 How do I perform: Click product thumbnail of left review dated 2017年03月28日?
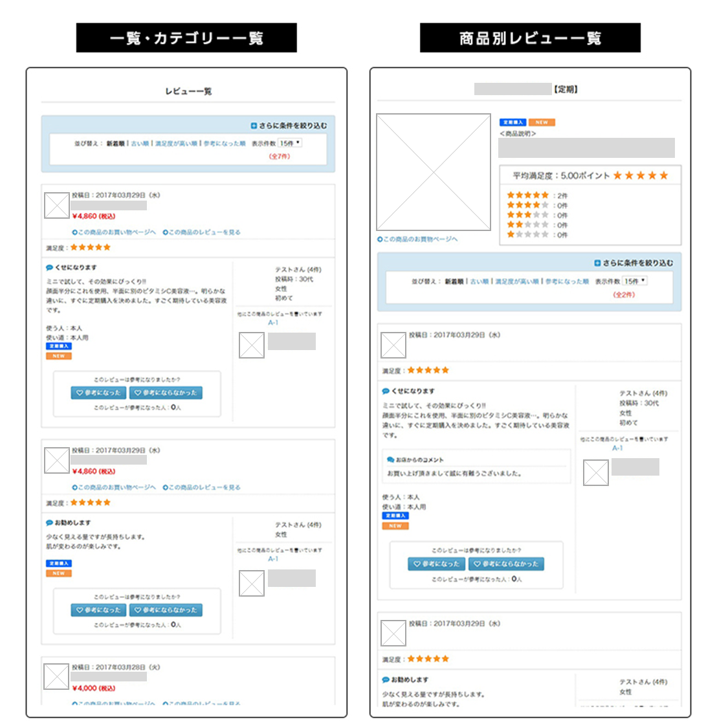click(56, 676)
